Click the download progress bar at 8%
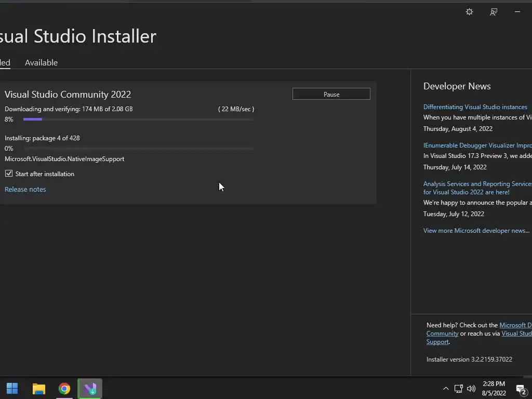 (138, 119)
